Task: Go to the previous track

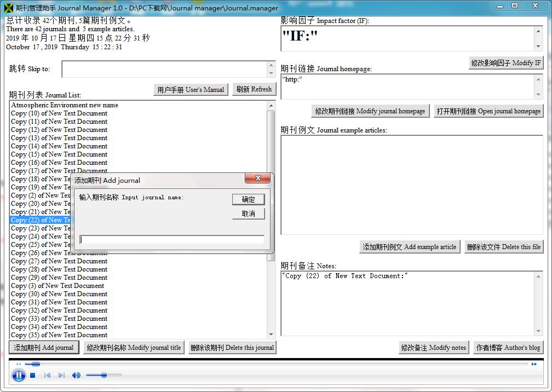Action: click(x=47, y=376)
